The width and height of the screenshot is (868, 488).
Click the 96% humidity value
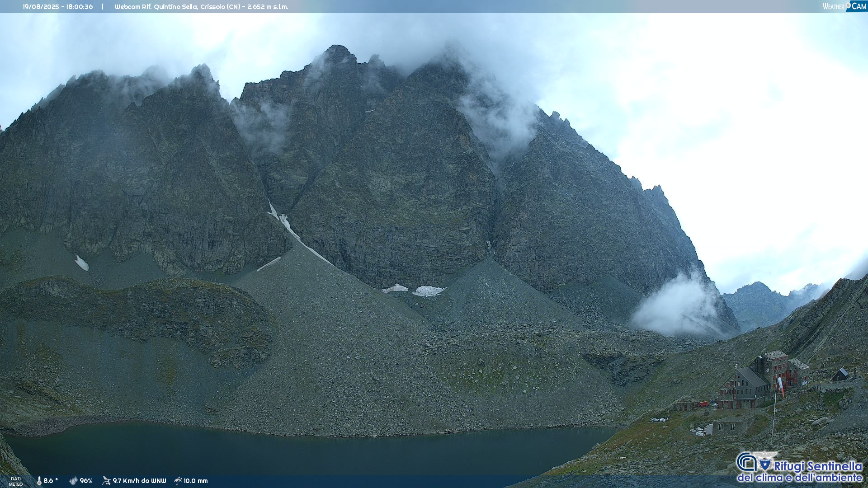[86, 481]
